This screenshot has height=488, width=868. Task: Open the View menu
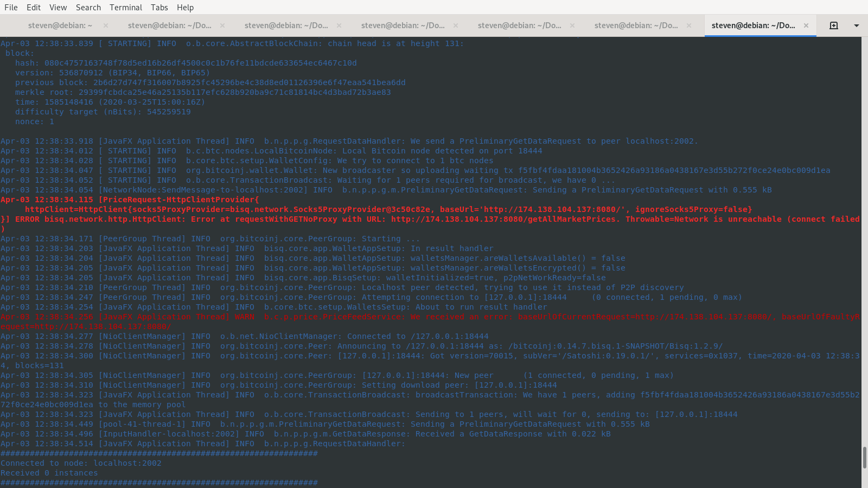(x=58, y=7)
